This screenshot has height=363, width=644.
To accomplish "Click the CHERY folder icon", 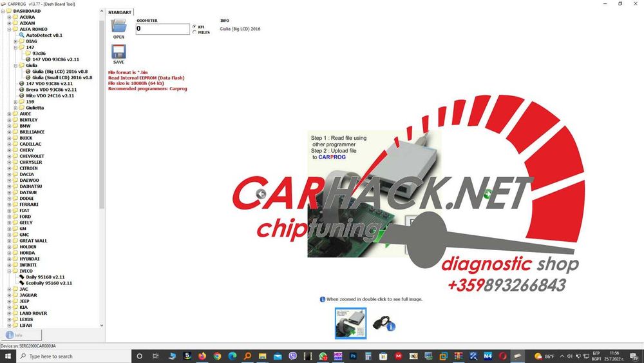I will point(15,150).
